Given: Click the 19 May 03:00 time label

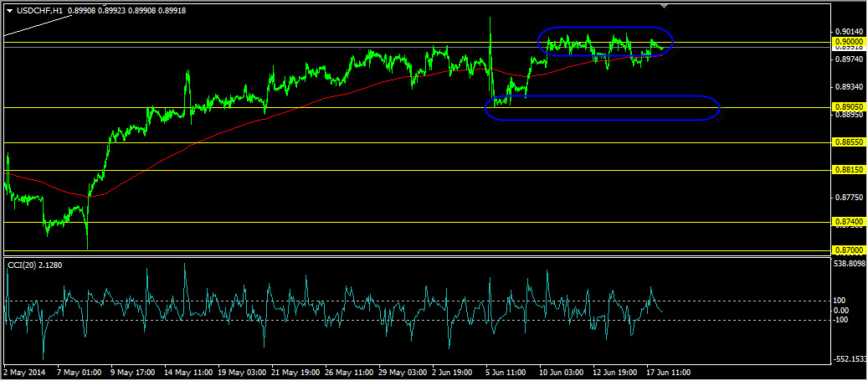Looking at the screenshot, I should click(x=242, y=372).
